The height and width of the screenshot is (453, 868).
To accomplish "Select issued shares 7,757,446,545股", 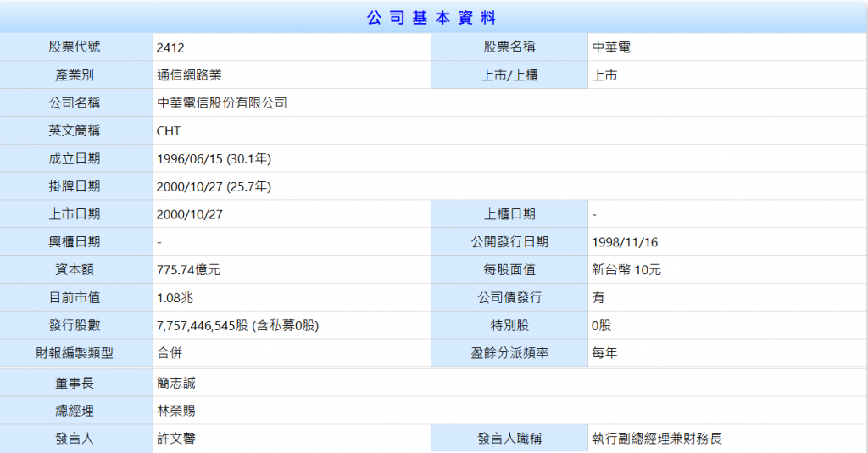I will tap(203, 325).
